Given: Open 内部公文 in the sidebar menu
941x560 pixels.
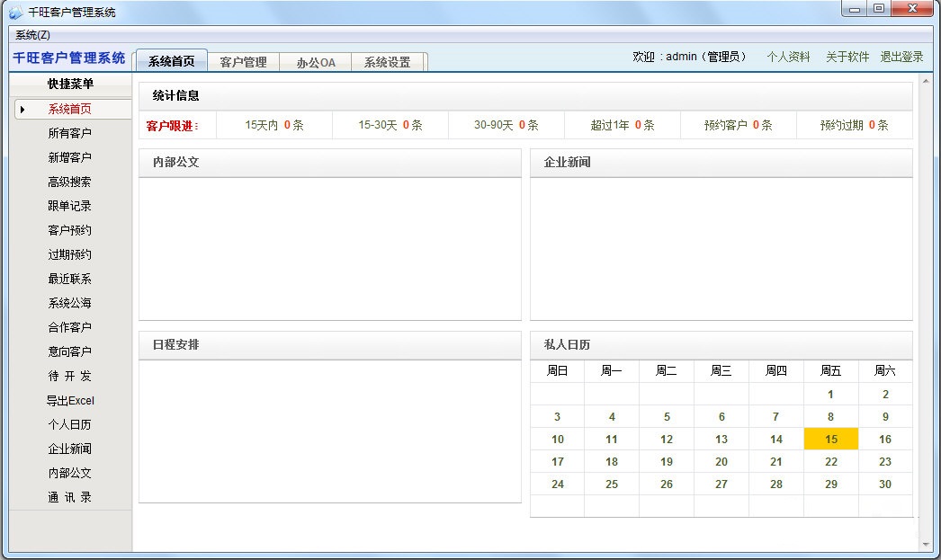Looking at the screenshot, I should click(69, 473).
